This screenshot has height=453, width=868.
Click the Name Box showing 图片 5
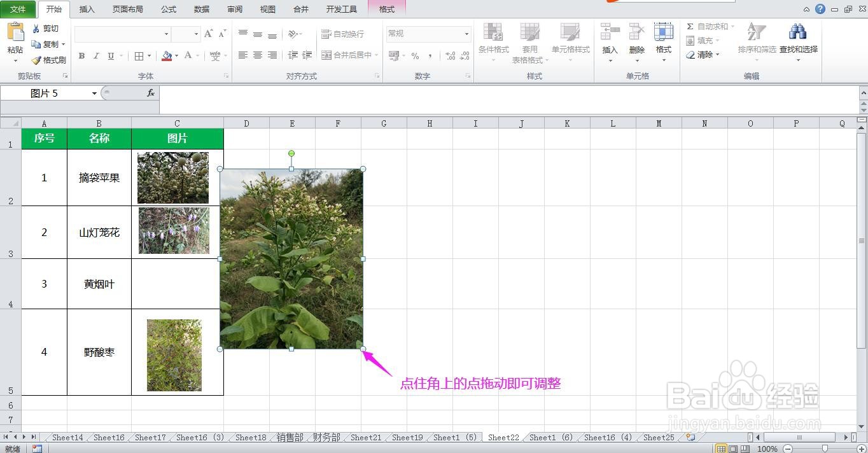tap(48, 92)
